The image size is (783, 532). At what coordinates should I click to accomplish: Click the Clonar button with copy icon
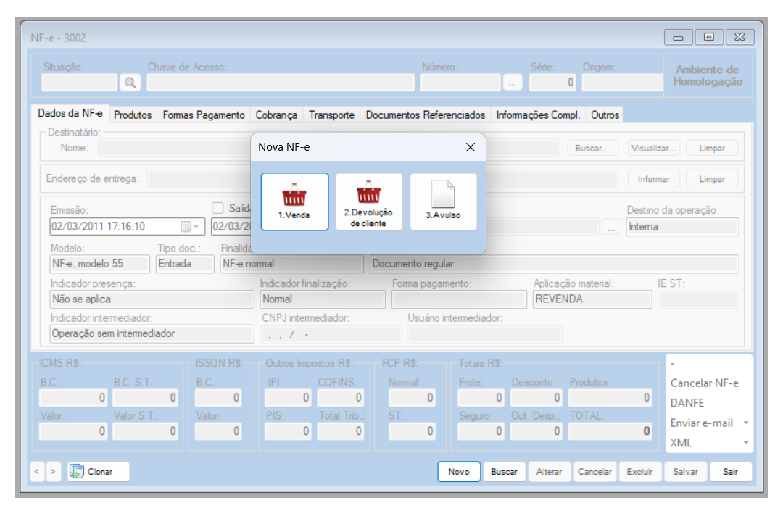[99, 471]
